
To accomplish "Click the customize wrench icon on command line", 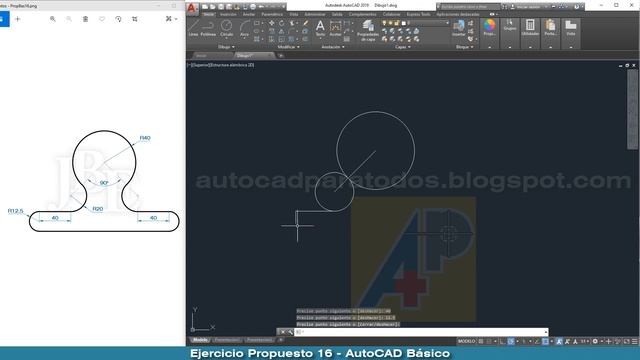I will [x=290, y=332].
